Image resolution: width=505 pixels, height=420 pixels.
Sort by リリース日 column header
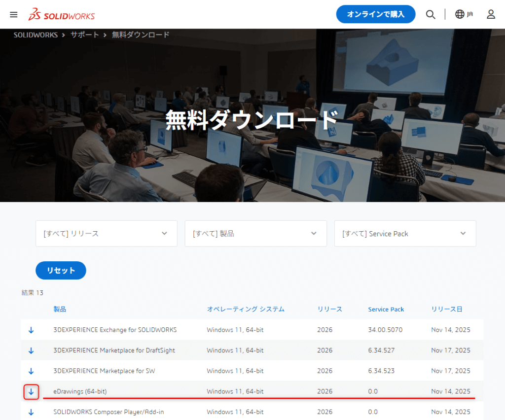tap(446, 309)
